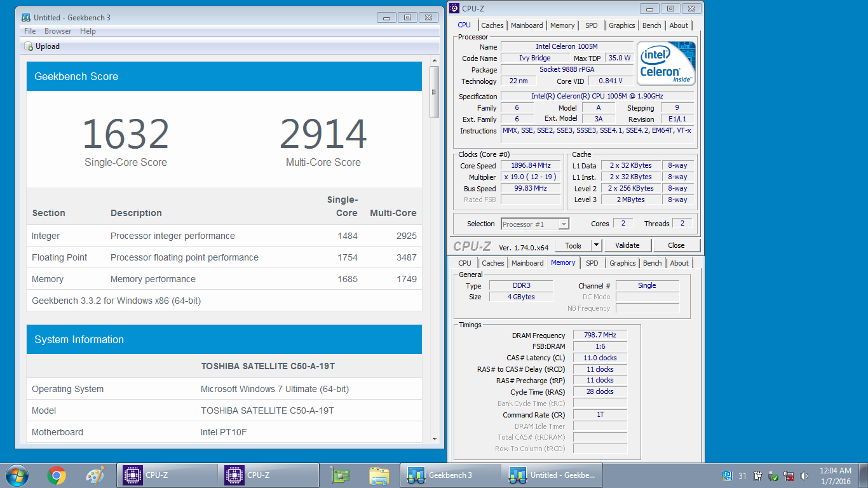The image size is (868, 488).
Task: Open the Tools dropdown arrow in CPU-Z
Action: [x=596, y=245]
